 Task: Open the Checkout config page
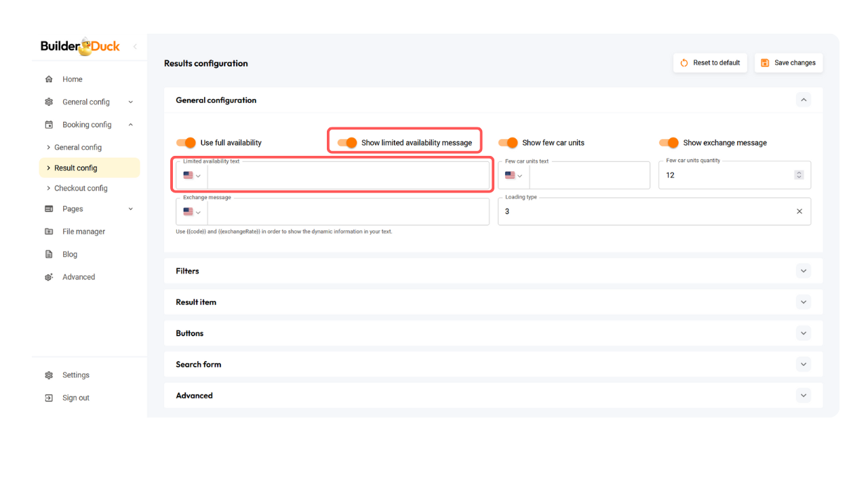pyautogui.click(x=81, y=188)
